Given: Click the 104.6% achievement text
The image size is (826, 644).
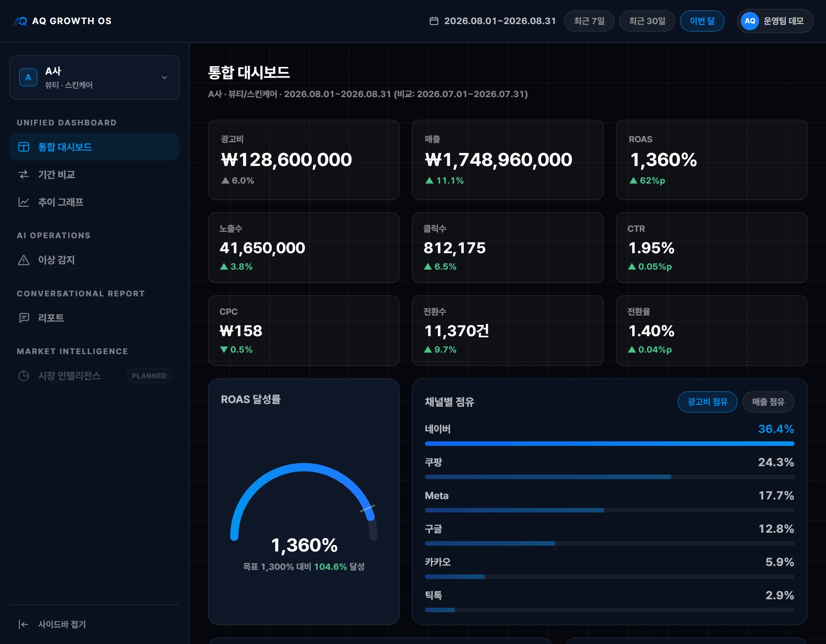Looking at the screenshot, I should tap(330, 567).
